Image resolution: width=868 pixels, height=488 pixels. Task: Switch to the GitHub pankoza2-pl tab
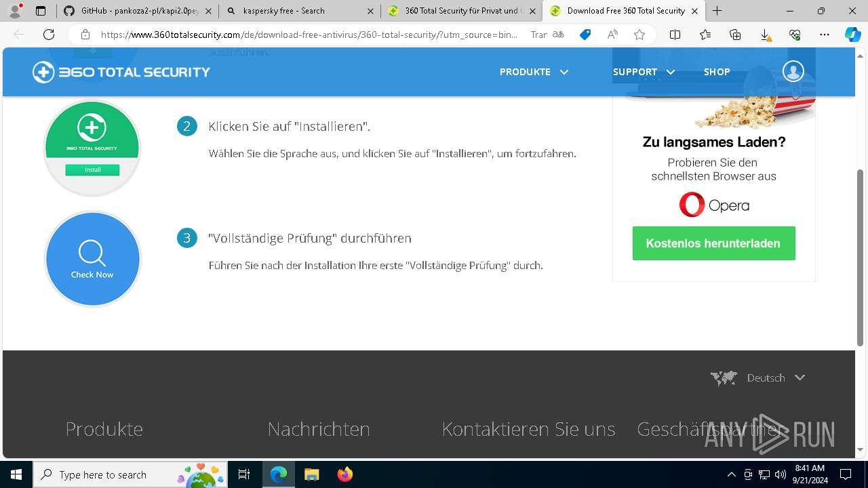click(x=138, y=11)
